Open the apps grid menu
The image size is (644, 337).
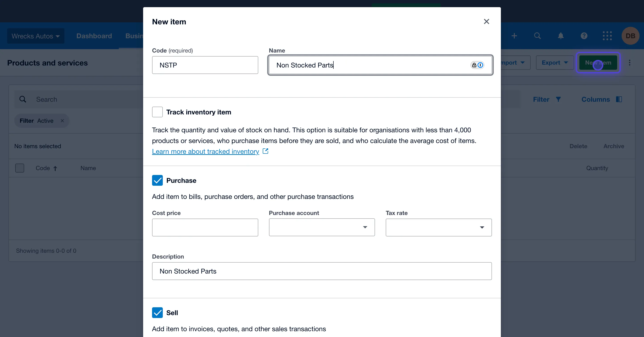point(607,36)
